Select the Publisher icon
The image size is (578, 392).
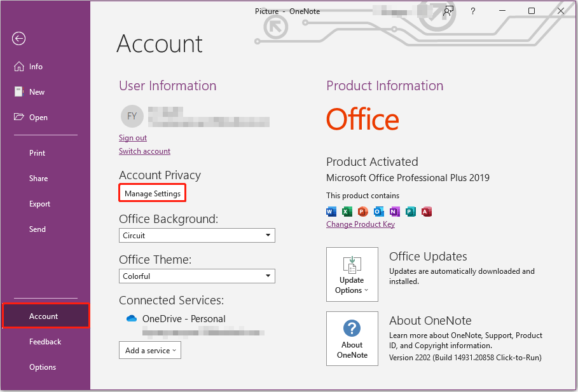410,211
